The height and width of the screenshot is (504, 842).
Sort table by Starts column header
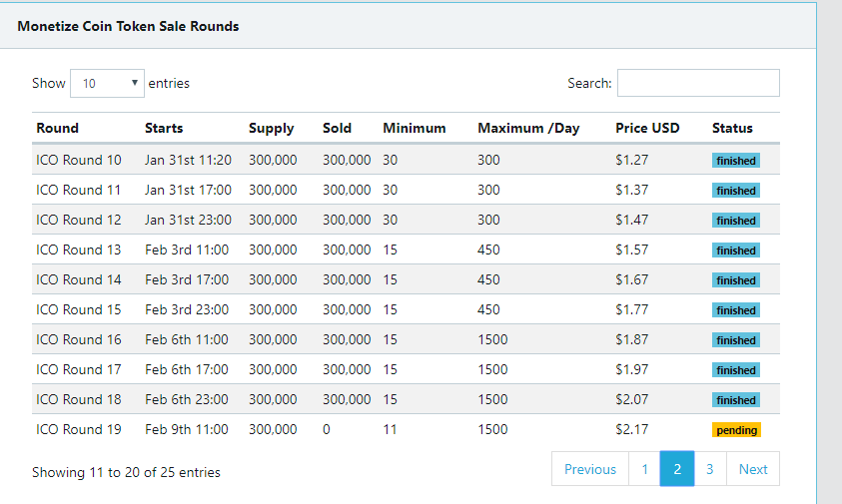tap(164, 128)
